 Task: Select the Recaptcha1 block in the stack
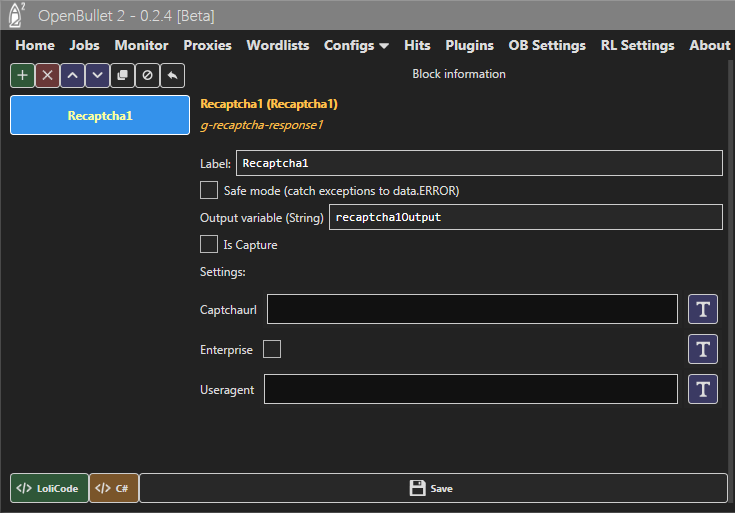tap(100, 115)
